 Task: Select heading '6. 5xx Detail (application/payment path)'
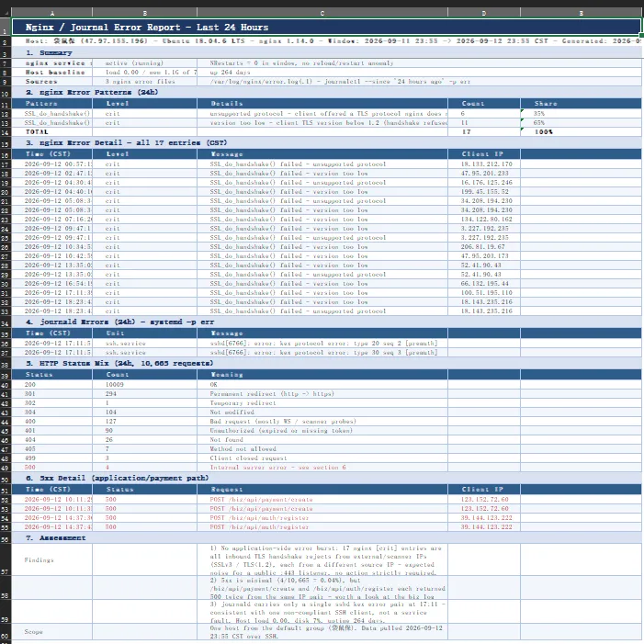pyautogui.click(x=326, y=478)
